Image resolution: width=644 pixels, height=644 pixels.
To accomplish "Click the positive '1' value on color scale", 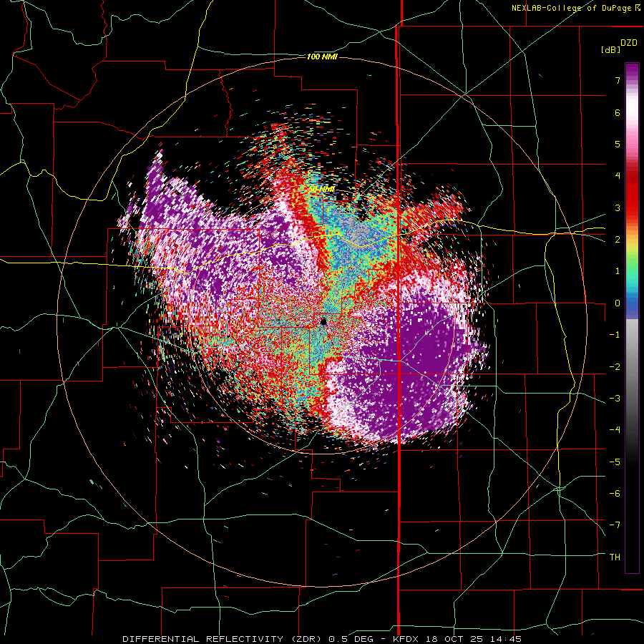I will tap(618, 271).
